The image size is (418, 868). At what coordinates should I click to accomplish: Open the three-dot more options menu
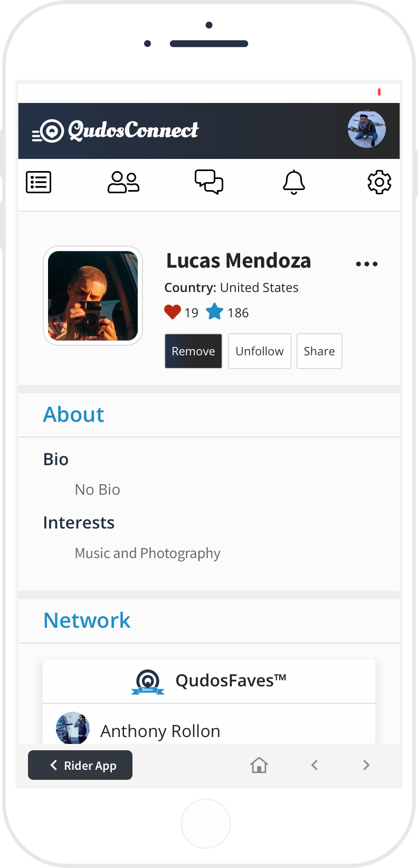click(367, 264)
